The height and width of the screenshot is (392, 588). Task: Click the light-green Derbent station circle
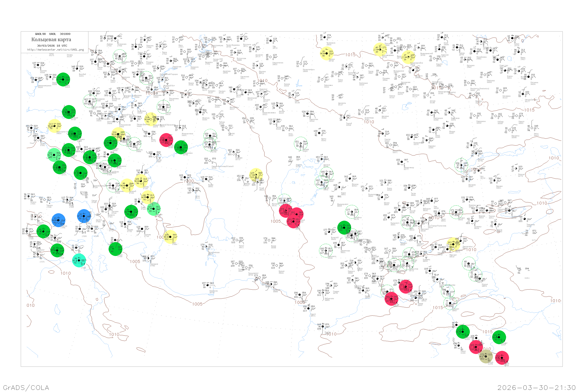[x=153, y=209]
